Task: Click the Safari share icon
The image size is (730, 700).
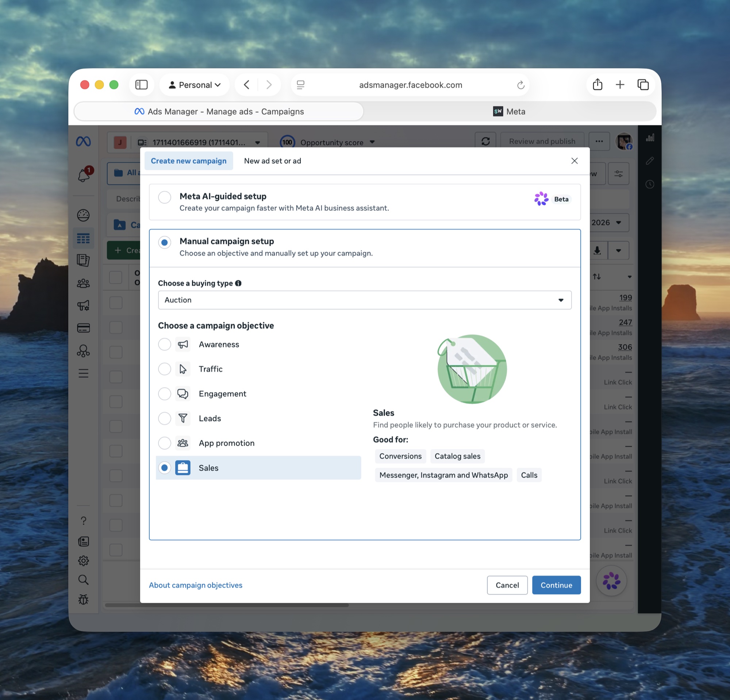Action: (x=598, y=85)
